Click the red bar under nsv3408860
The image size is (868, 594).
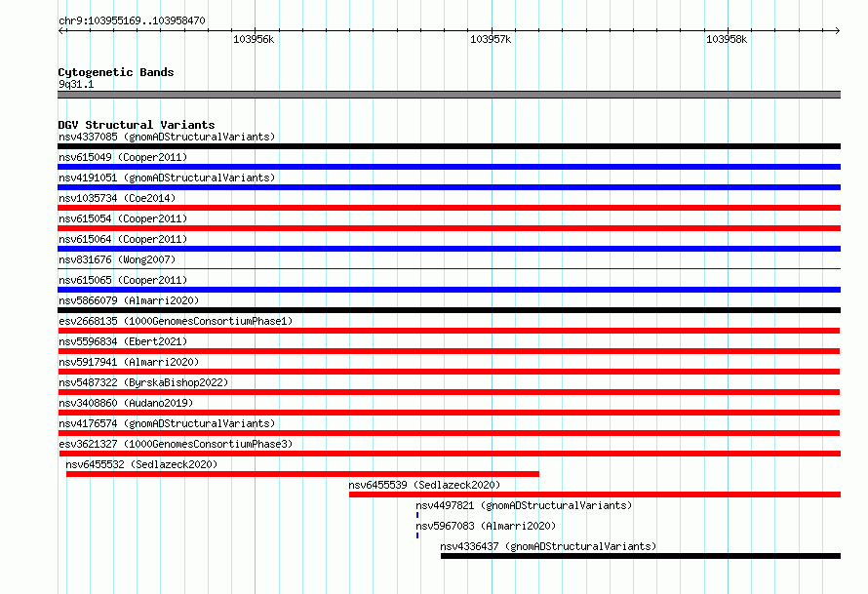click(449, 413)
